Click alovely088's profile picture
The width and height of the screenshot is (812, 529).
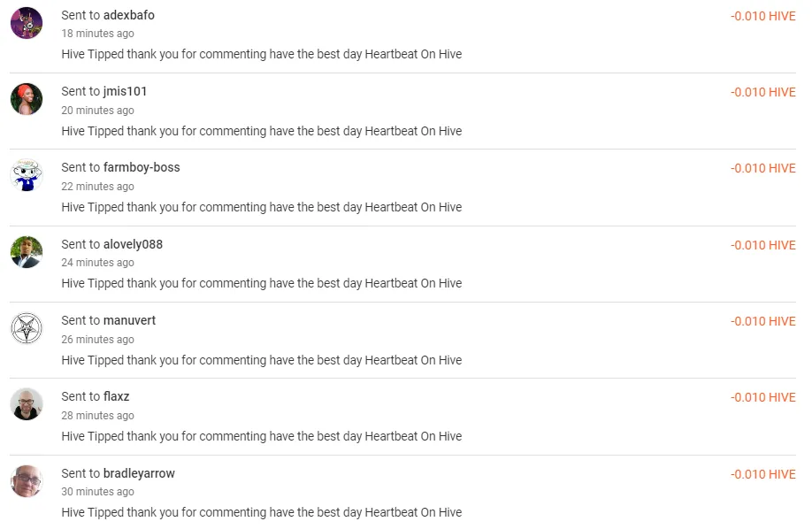tap(27, 252)
